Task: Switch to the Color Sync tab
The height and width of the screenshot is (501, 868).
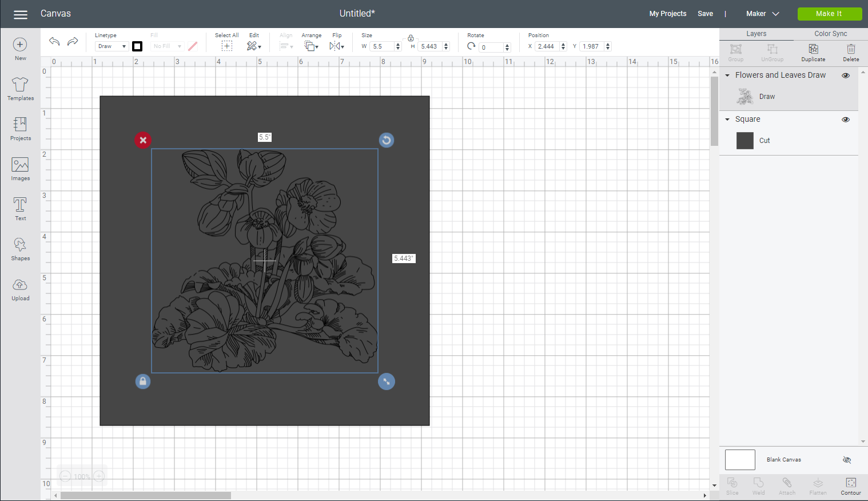Action: (x=830, y=33)
